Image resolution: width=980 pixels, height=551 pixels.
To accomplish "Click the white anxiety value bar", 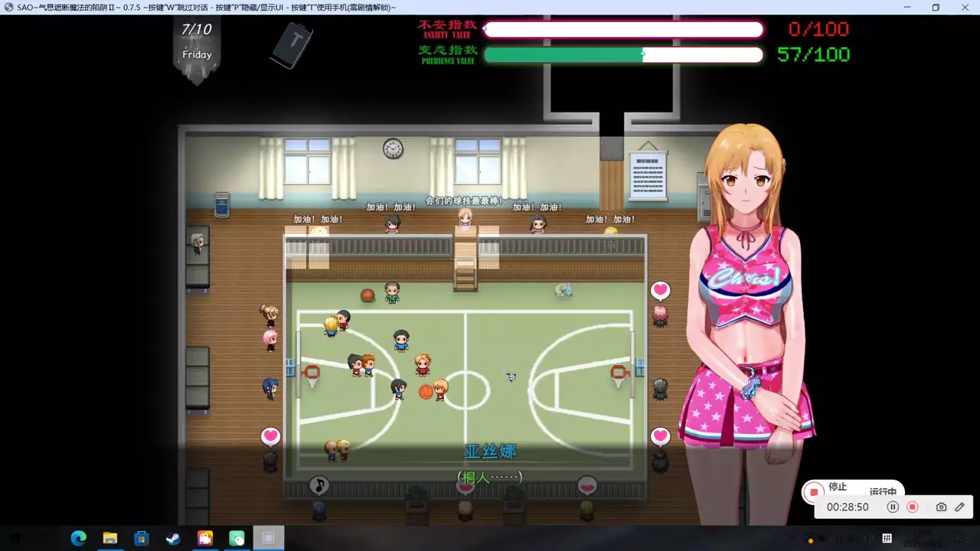I will (623, 30).
